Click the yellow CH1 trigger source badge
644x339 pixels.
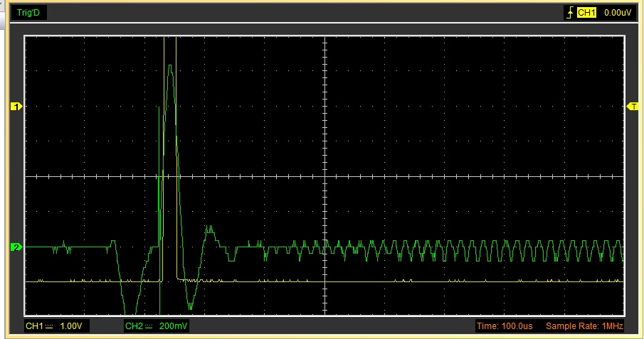[x=586, y=13]
